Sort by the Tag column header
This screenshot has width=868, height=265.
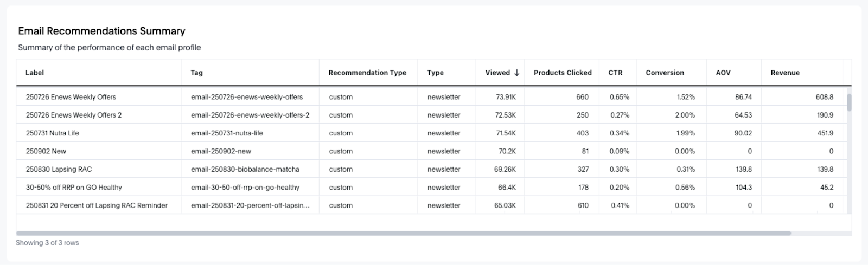tap(196, 73)
